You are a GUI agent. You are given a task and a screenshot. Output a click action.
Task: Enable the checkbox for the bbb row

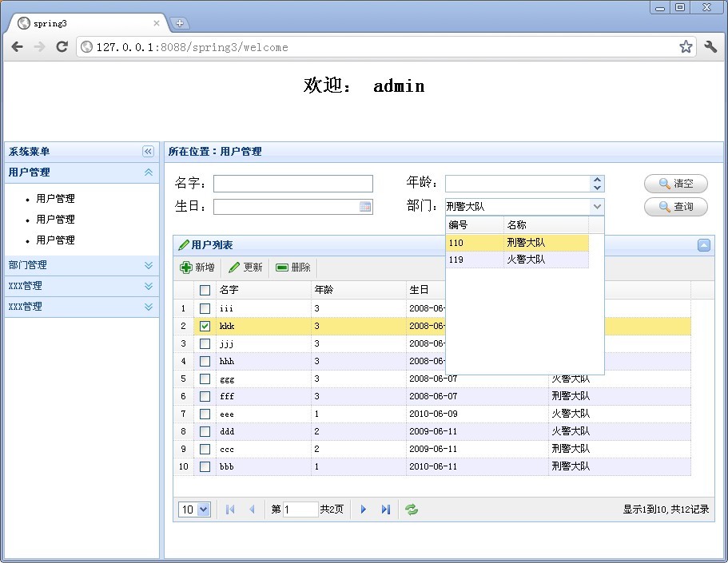pos(205,466)
